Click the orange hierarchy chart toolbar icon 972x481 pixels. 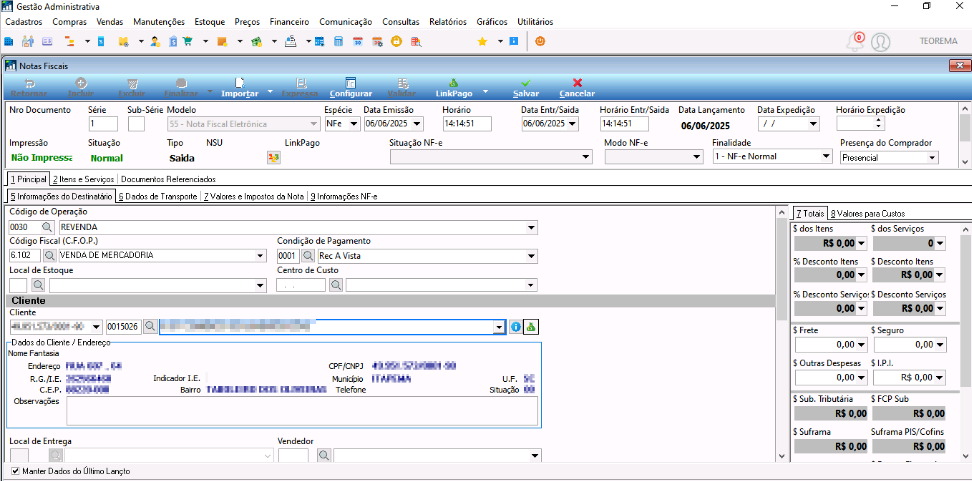click(69, 42)
